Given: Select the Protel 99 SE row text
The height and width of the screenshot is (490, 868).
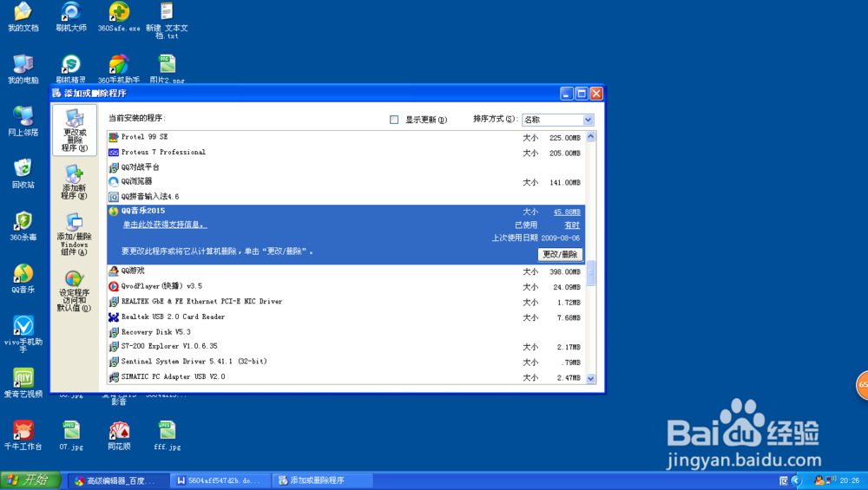Looking at the screenshot, I should tap(144, 137).
